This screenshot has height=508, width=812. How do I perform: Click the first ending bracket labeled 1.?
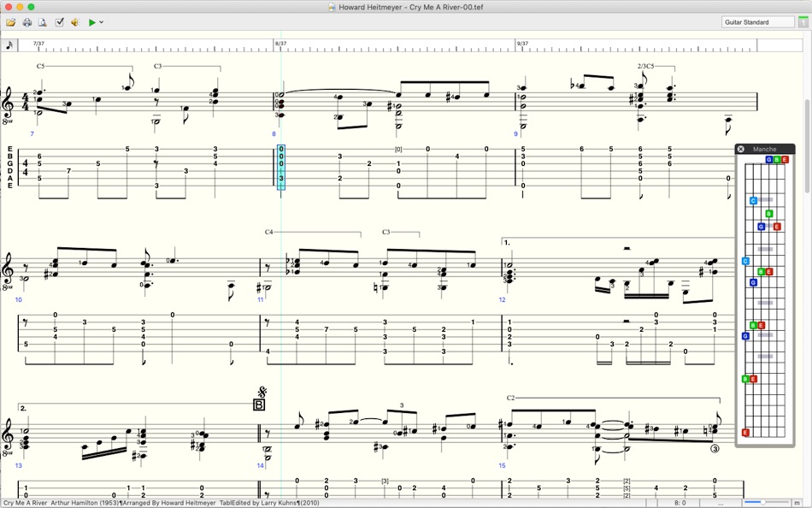[x=507, y=243]
